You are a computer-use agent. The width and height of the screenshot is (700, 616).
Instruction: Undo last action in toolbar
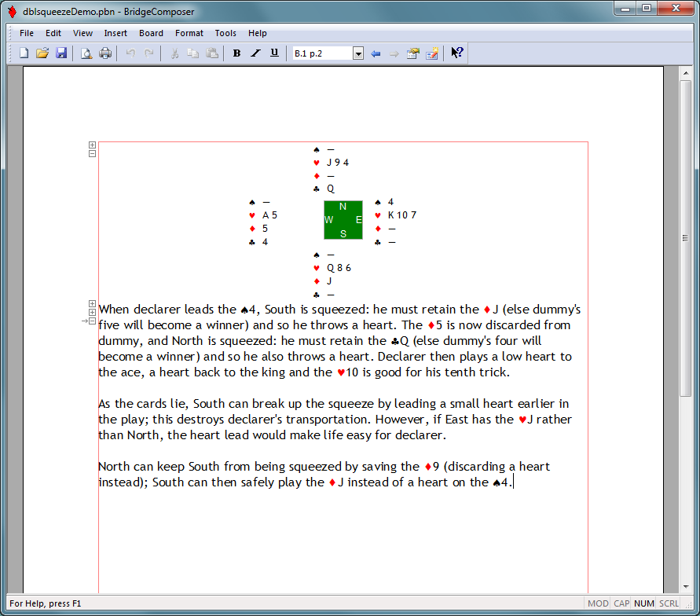click(130, 53)
